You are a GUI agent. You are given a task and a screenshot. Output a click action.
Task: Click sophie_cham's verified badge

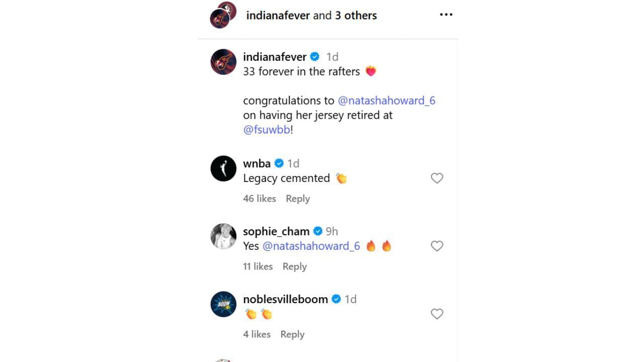[317, 231]
